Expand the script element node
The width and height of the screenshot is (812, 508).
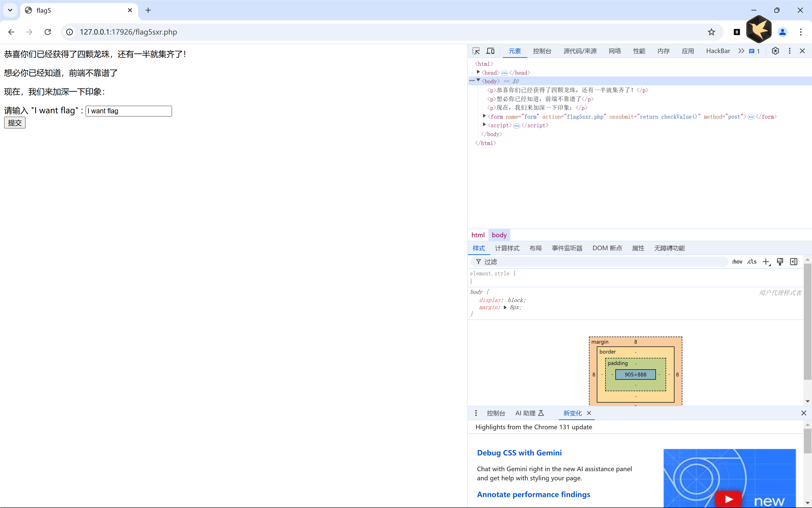pos(484,125)
